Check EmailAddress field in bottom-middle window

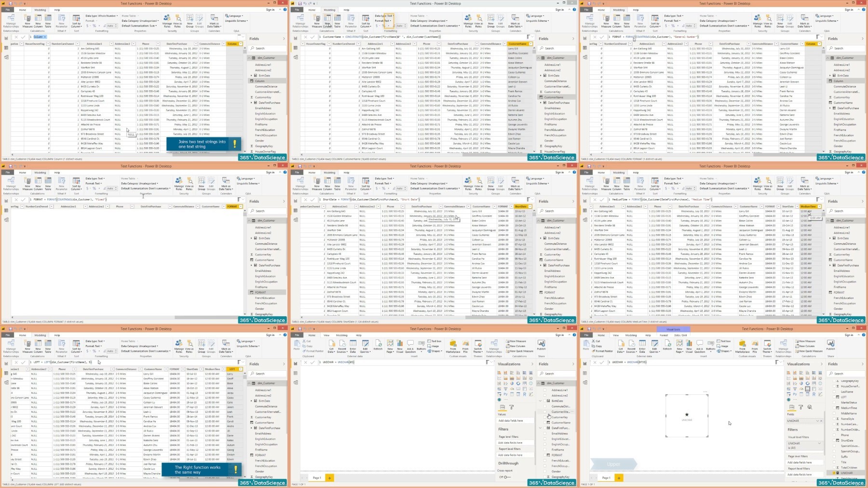pyautogui.click(x=545, y=433)
